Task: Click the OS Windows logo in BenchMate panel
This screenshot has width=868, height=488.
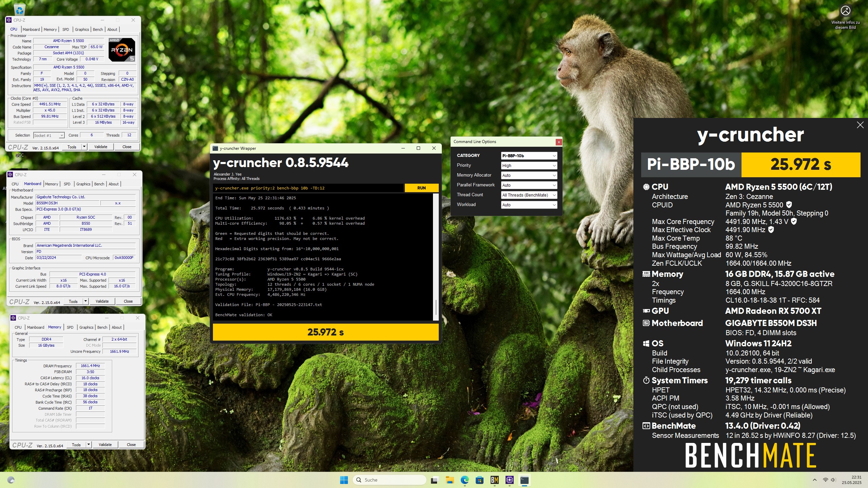Action: 646,343
